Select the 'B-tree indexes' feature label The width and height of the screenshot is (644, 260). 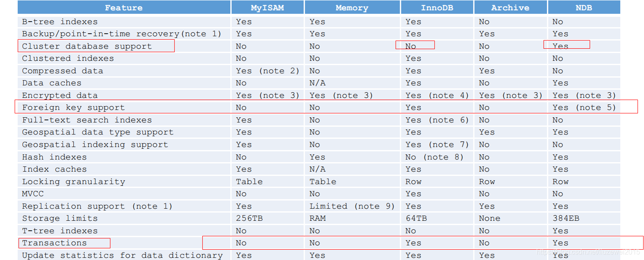click(x=60, y=22)
